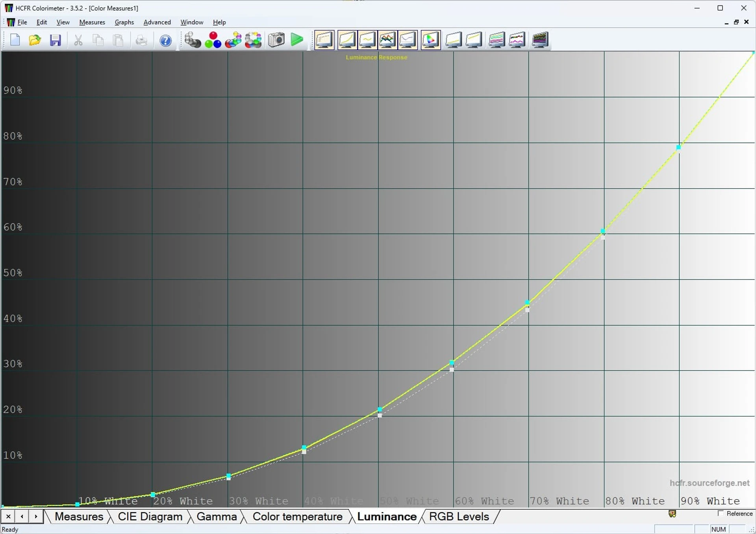Open the Edit menu
This screenshot has height=534, width=756.
[x=42, y=22]
